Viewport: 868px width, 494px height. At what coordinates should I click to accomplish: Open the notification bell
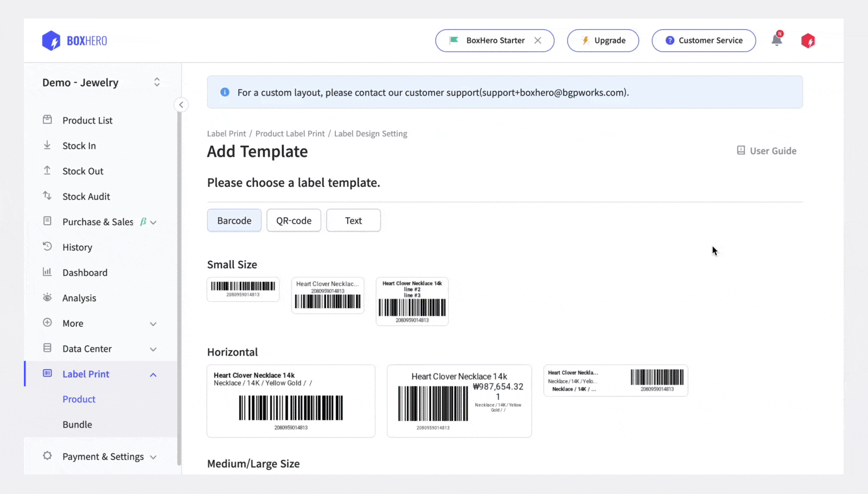tap(776, 40)
